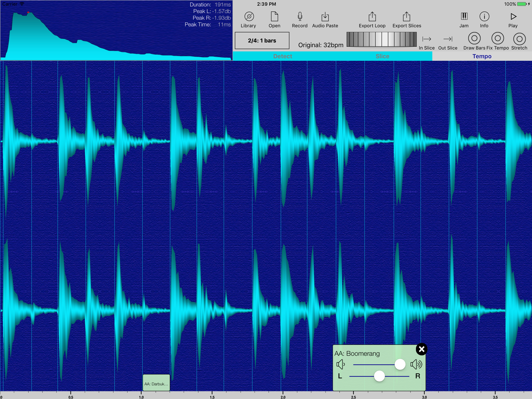Click the In Slice arrow button
This screenshot has width=532, height=399.
click(x=427, y=39)
